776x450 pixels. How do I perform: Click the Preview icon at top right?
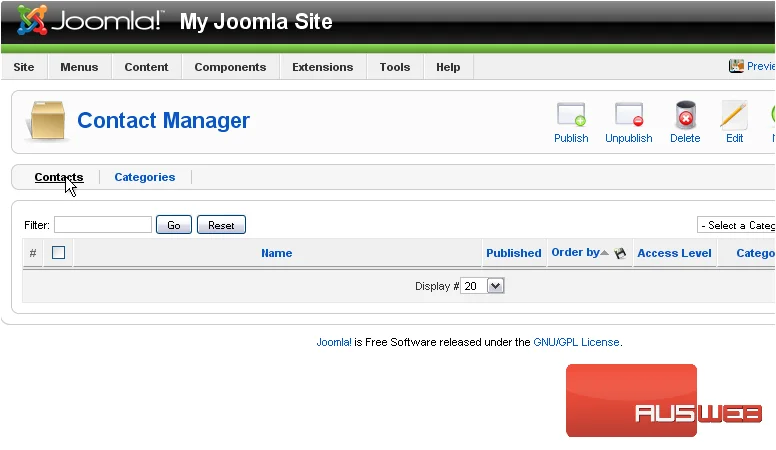tap(736, 66)
